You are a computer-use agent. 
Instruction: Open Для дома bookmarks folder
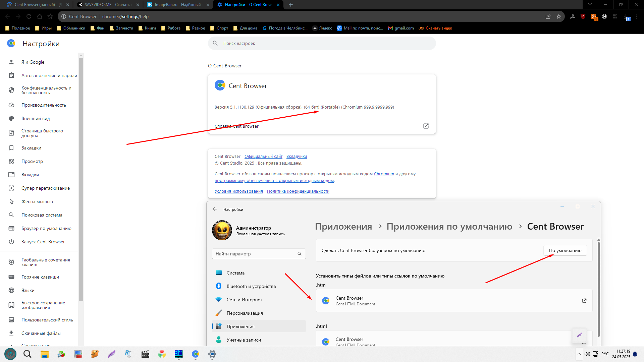click(245, 28)
